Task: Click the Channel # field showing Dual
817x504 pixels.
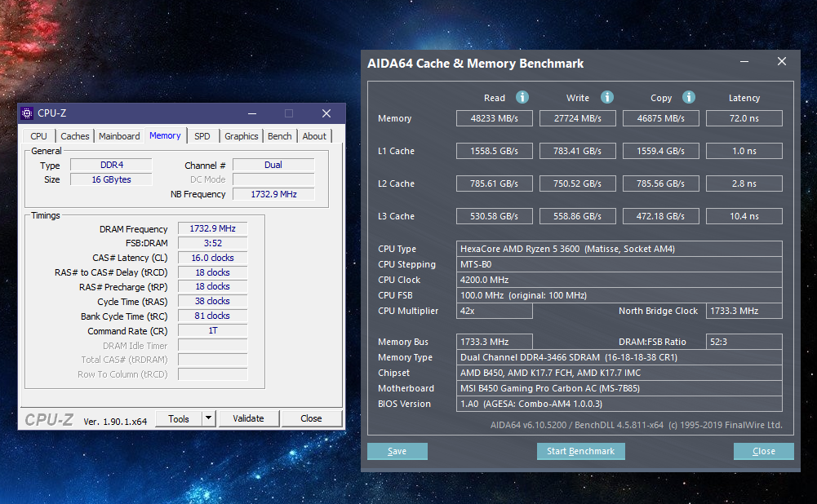Action: click(x=273, y=165)
